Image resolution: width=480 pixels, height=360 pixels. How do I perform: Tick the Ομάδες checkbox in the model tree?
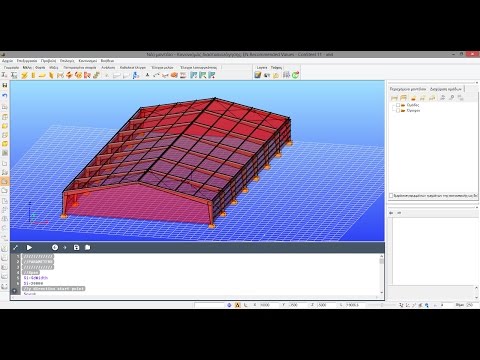[x=398, y=105]
